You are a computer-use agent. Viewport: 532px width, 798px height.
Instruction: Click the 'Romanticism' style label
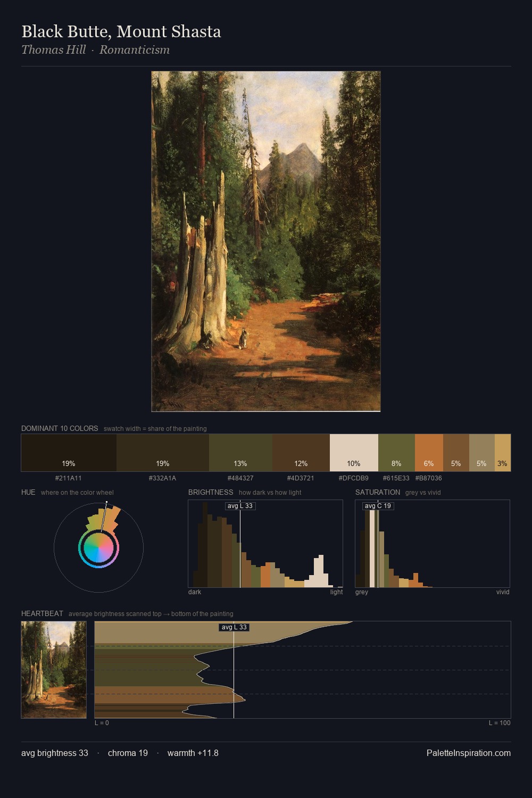pos(135,49)
